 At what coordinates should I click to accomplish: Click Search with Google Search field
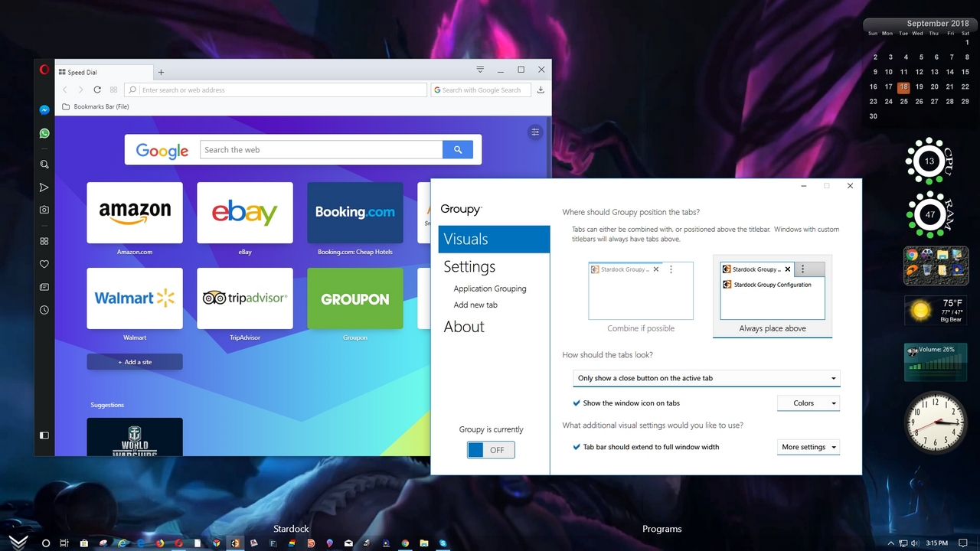pyautogui.click(x=482, y=90)
